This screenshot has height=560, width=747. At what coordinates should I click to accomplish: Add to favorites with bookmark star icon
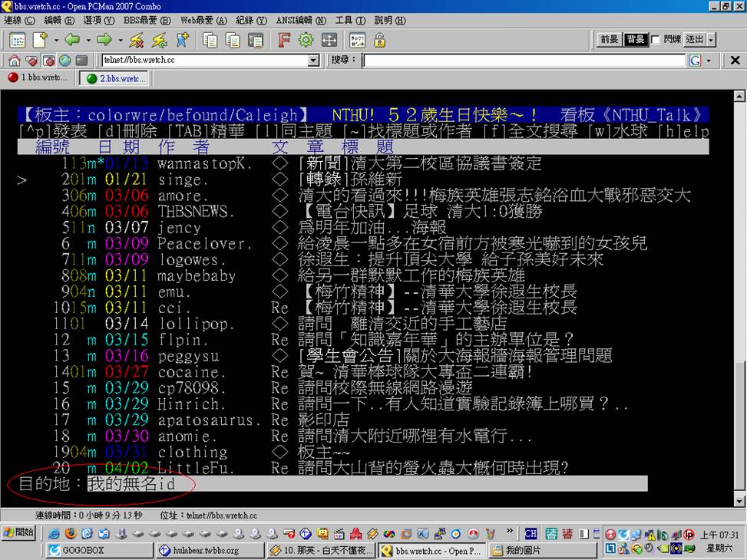pos(182,40)
